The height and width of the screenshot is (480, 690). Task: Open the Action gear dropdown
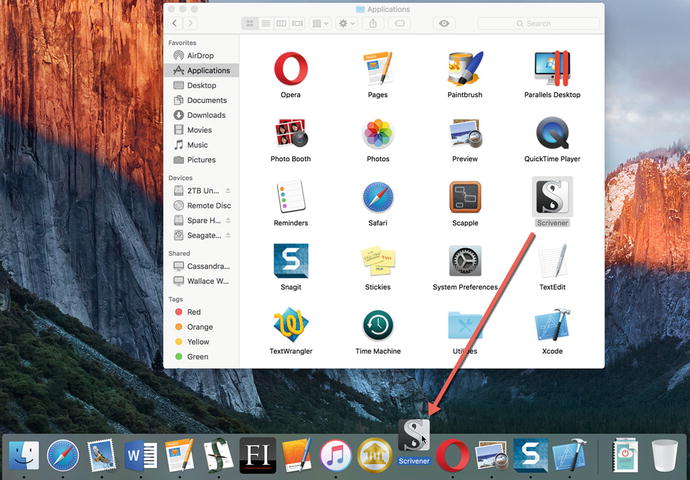coord(346,23)
